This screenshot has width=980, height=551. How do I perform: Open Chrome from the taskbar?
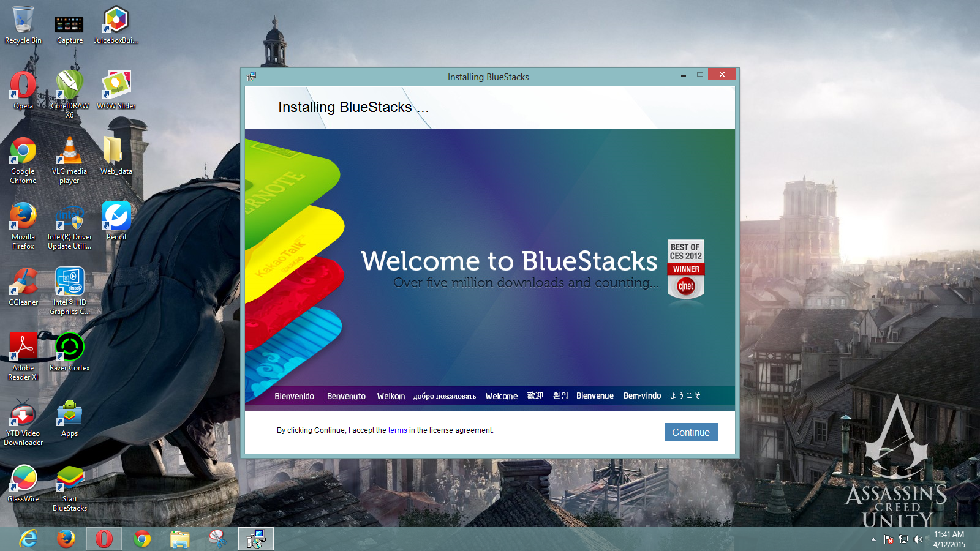(x=142, y=539)
